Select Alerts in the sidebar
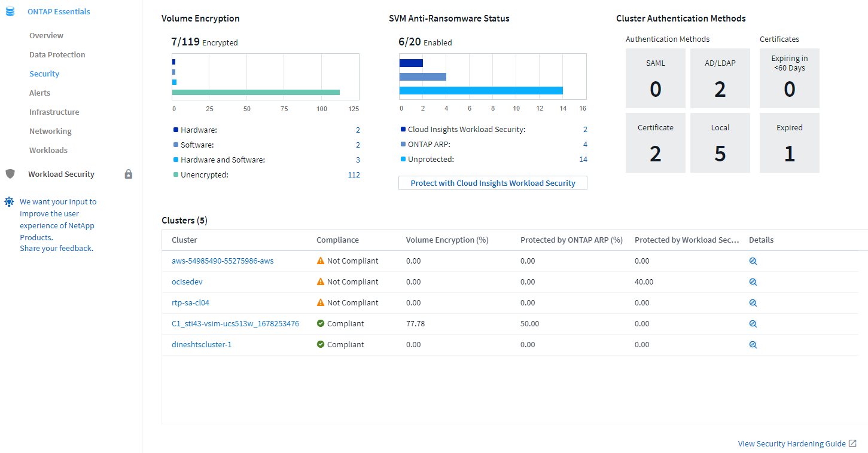 pyautogui.click(x=39, y=93)
